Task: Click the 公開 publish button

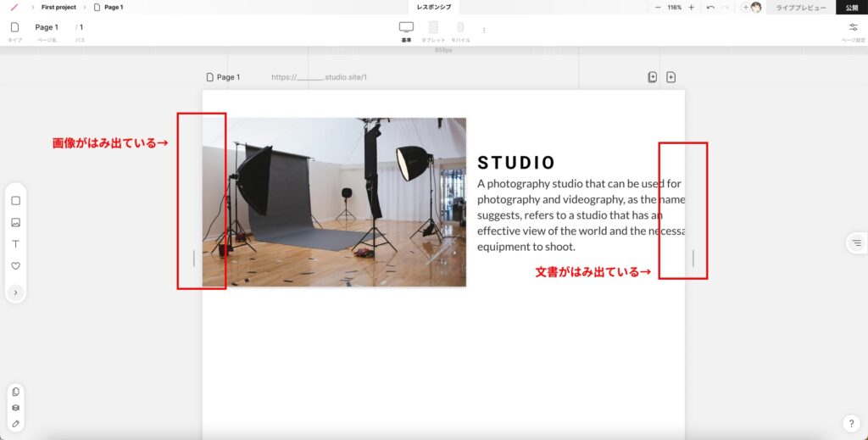Action: [851, 7]
